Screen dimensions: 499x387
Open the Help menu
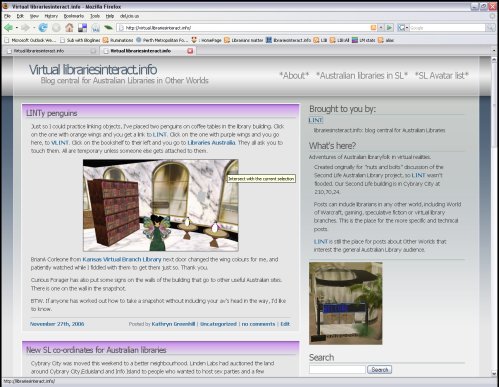click(x=110, y=16)
